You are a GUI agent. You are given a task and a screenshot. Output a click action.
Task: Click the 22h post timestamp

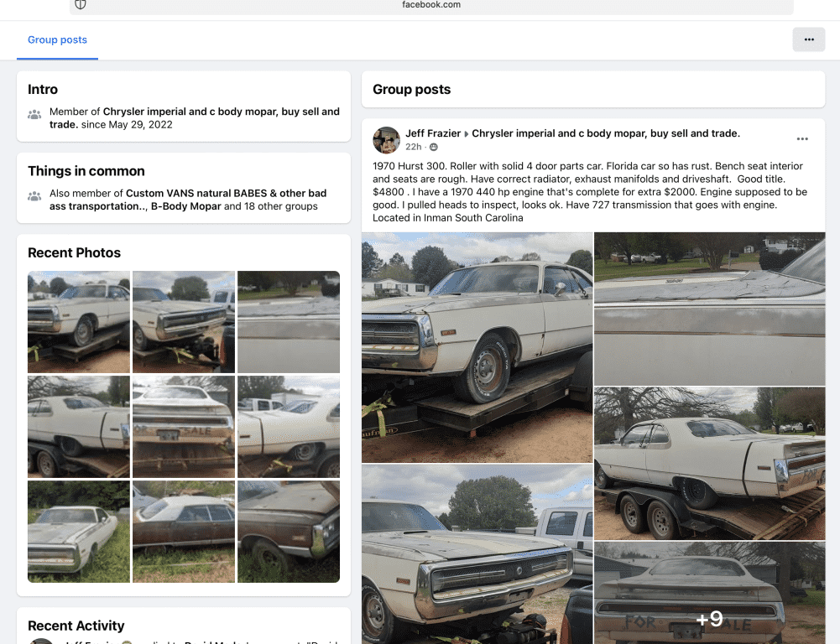pyautogui.click(x=414, y=147)
